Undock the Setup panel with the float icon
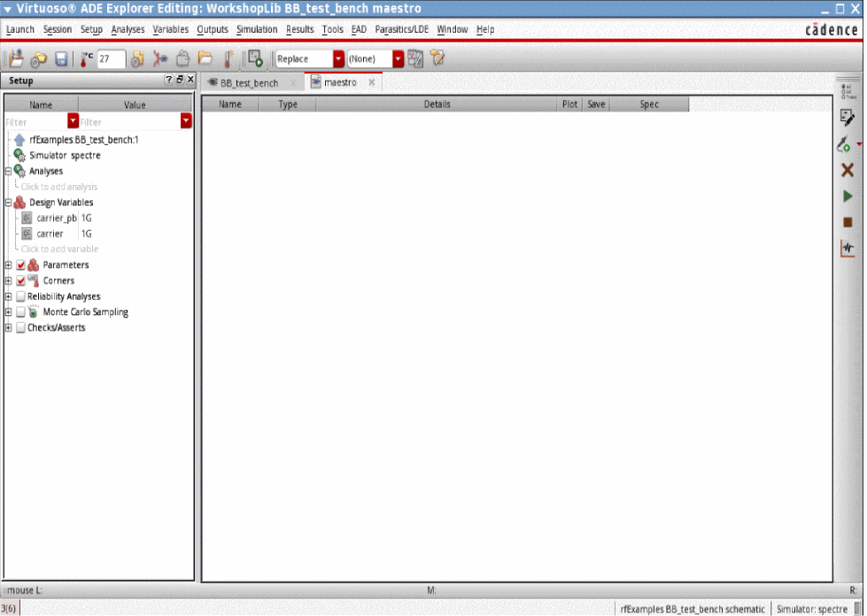 point(180,80)
